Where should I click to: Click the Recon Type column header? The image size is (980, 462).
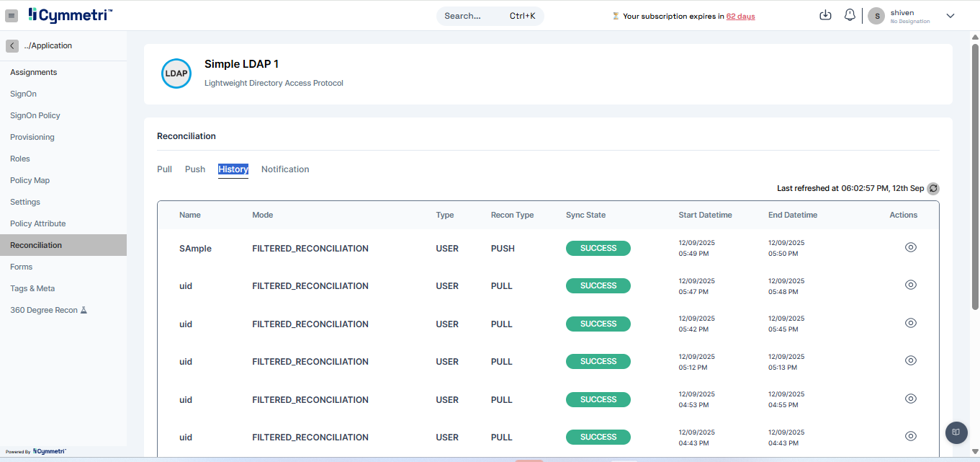(512, 215)
